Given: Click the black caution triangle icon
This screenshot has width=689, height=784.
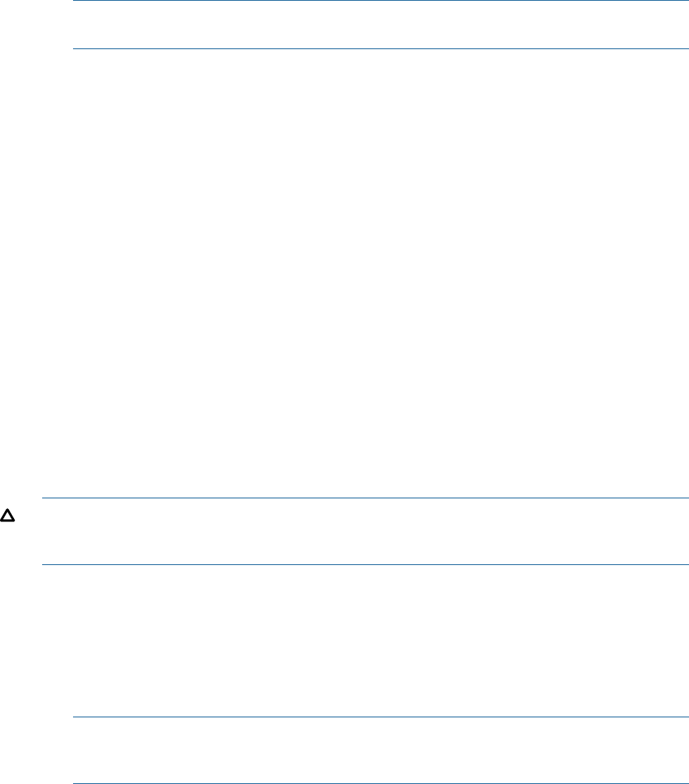Looking at the screenshot, I should 7,515.
